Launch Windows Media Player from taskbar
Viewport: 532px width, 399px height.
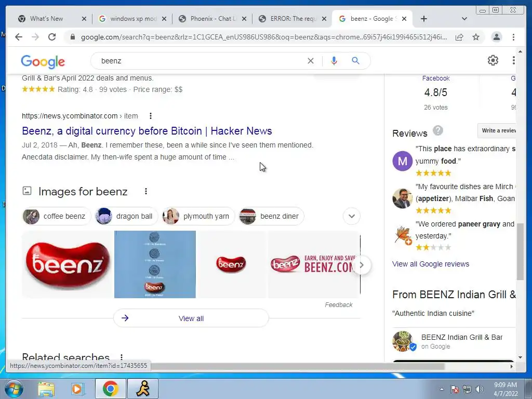click(x=77, y=389)
